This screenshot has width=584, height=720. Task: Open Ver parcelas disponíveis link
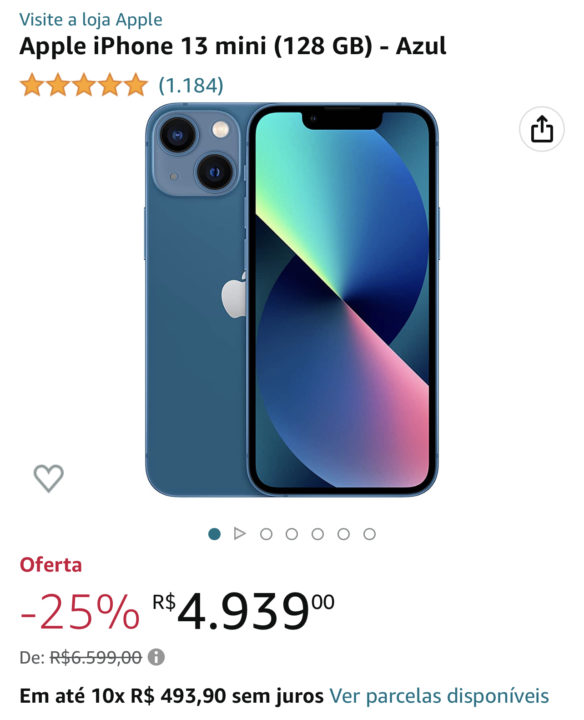[439, 696]
